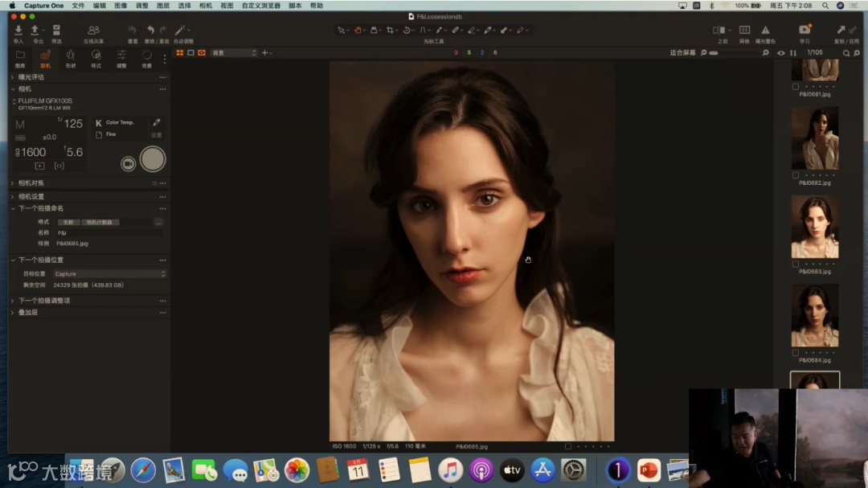Toggle the multi-view grid viewer mode button
This screenshot has height=488, width=868.
[x=180, y=53]
